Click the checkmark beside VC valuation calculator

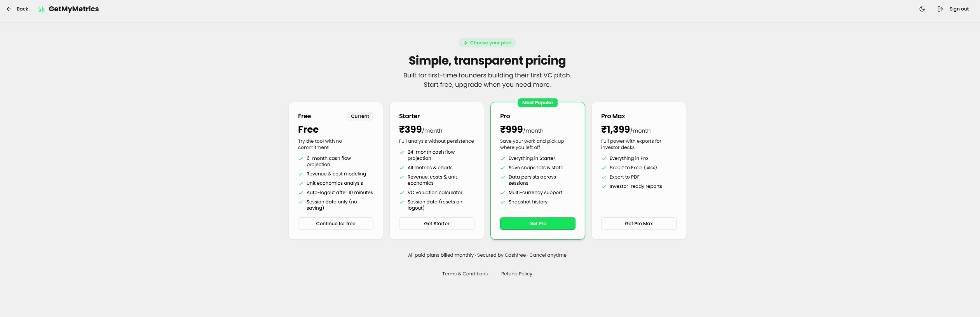click(x=402, y=193)
